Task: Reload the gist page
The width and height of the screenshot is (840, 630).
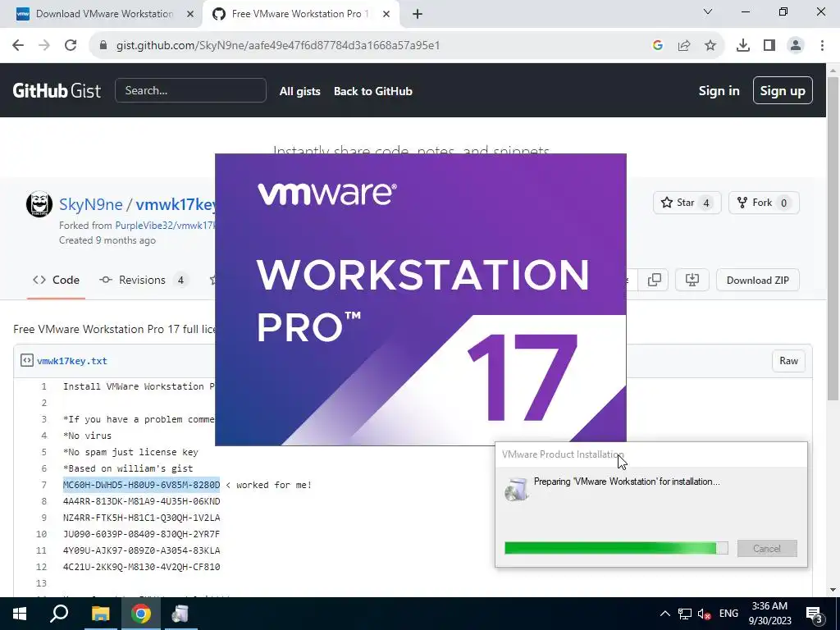Action: (71, 45)
